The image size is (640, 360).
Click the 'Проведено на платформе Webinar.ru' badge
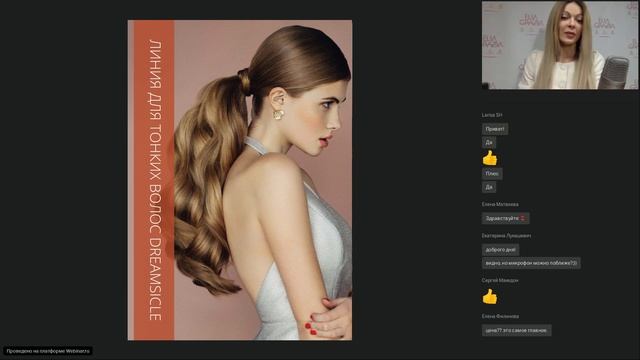[48, 351]
